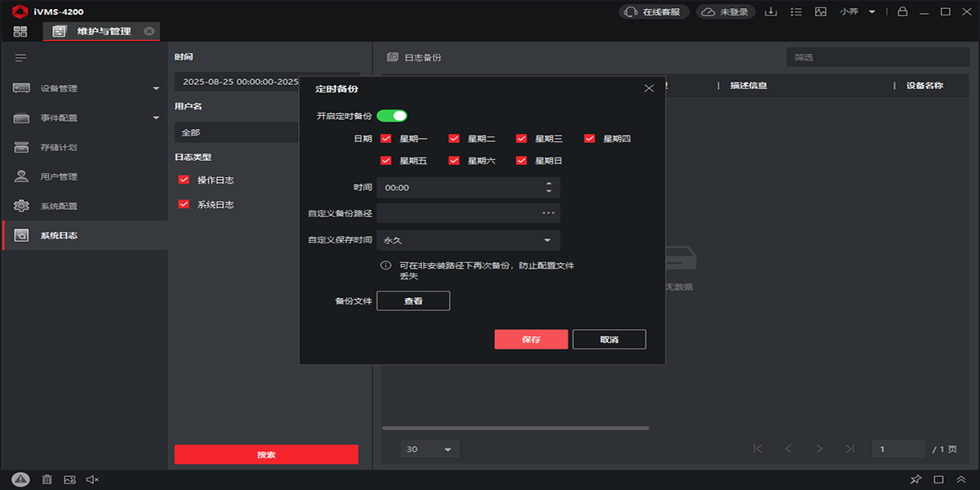Expand the 小荠 user dropdown
980x490 pixels.
coord(857,12)
